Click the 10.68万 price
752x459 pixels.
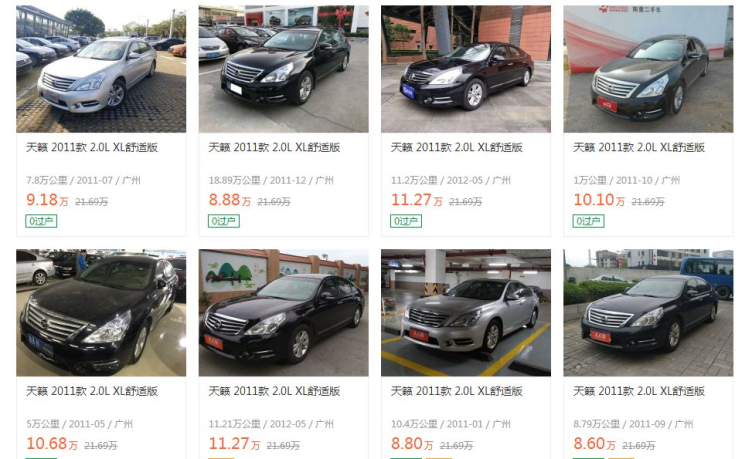52,443
